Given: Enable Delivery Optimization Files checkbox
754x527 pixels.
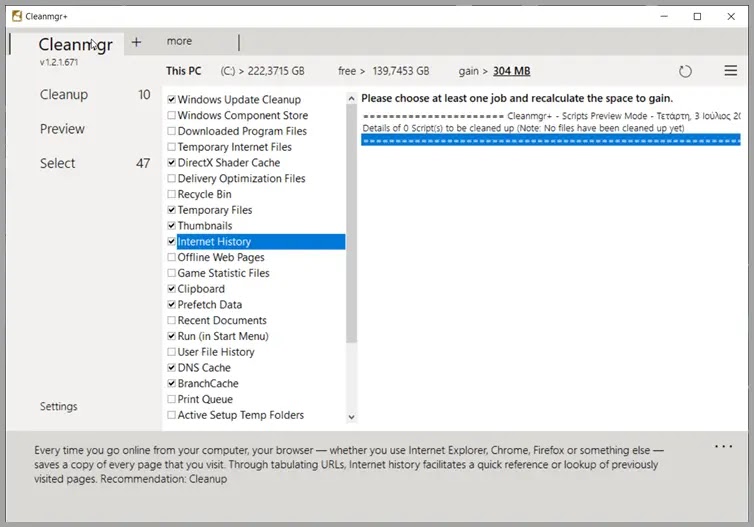Looking at the screenshot, I should click(171, 178).
